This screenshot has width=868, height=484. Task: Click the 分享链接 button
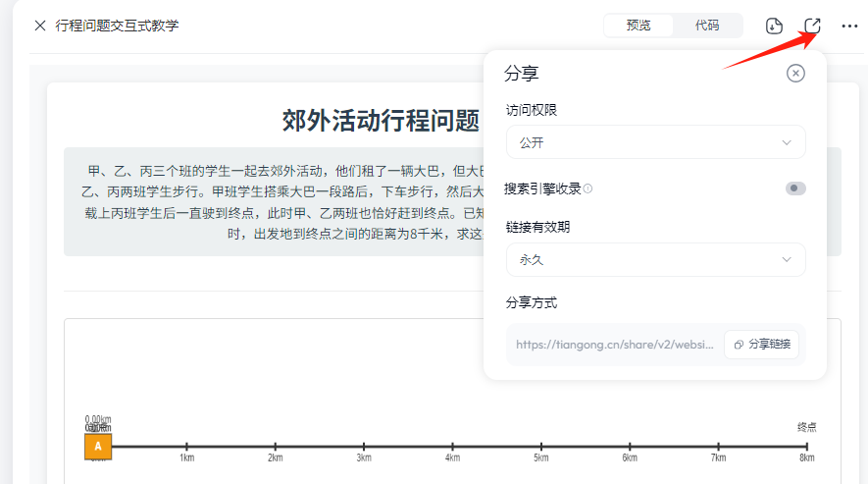762,345
